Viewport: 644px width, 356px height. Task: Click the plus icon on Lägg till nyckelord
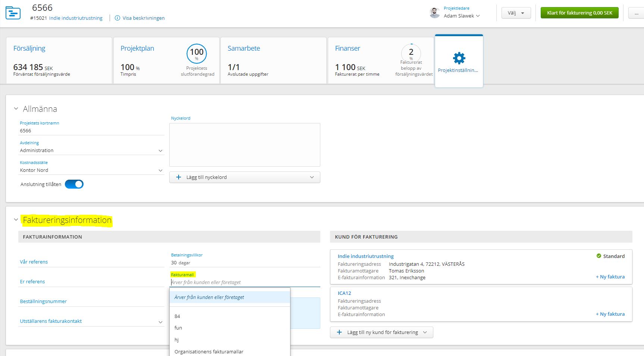point(179,177)
